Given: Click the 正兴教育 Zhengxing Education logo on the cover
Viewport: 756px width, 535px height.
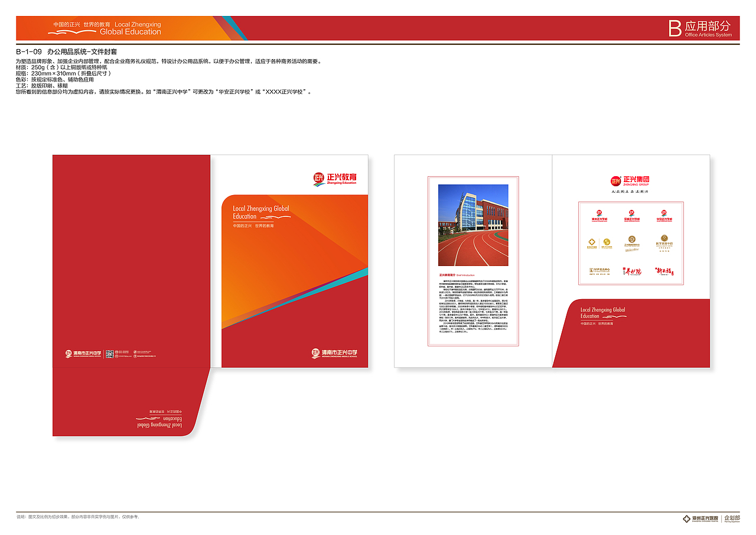Looking at the screenshot, I should tap(335, 179).
